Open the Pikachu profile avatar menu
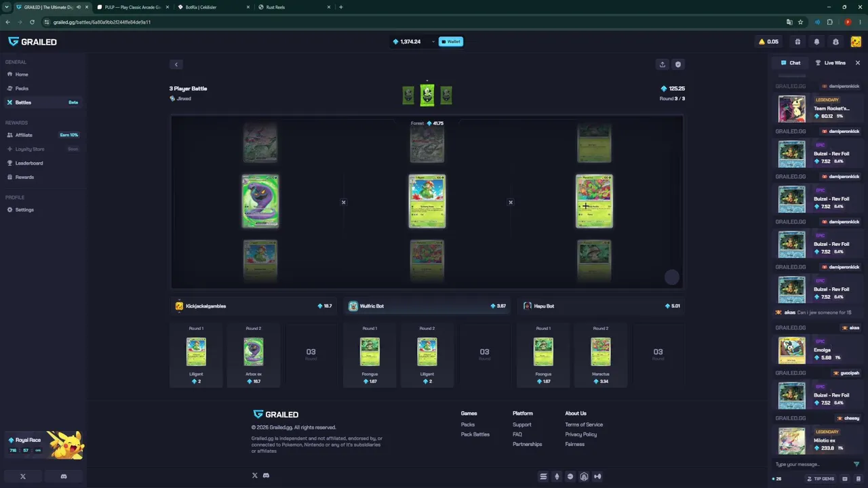The width and height of the screenshot is (868, 488). 856,42
